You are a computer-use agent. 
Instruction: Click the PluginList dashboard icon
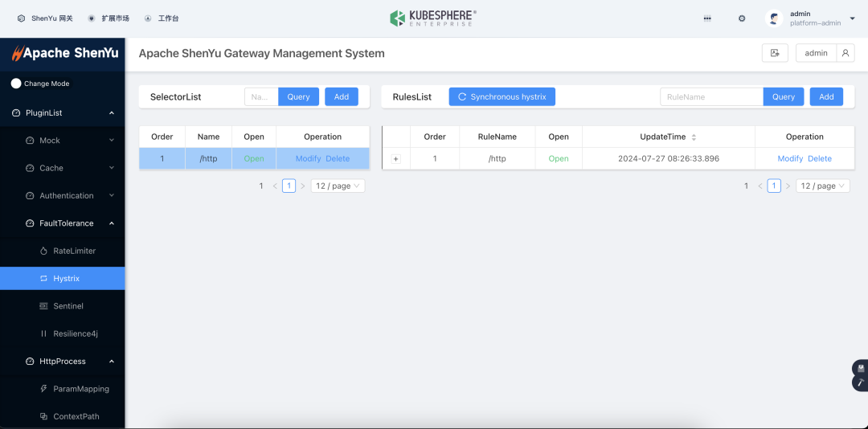click(16, 113)
